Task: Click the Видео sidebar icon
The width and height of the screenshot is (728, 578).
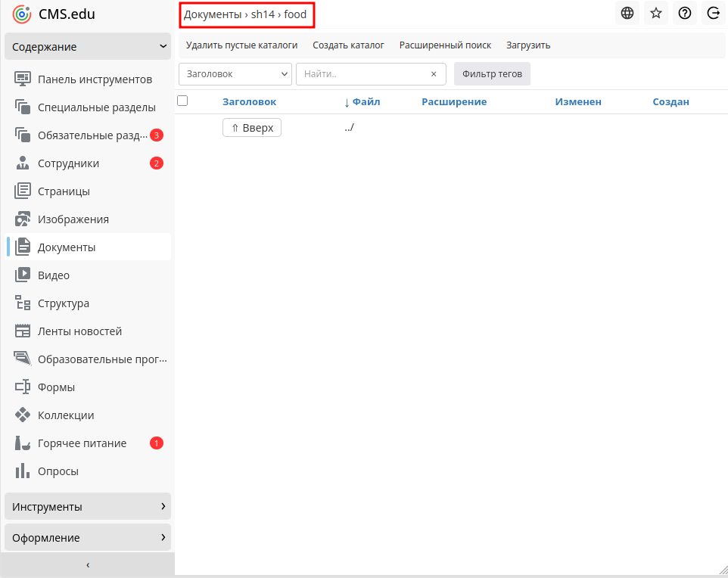Action: click(23, 275)
